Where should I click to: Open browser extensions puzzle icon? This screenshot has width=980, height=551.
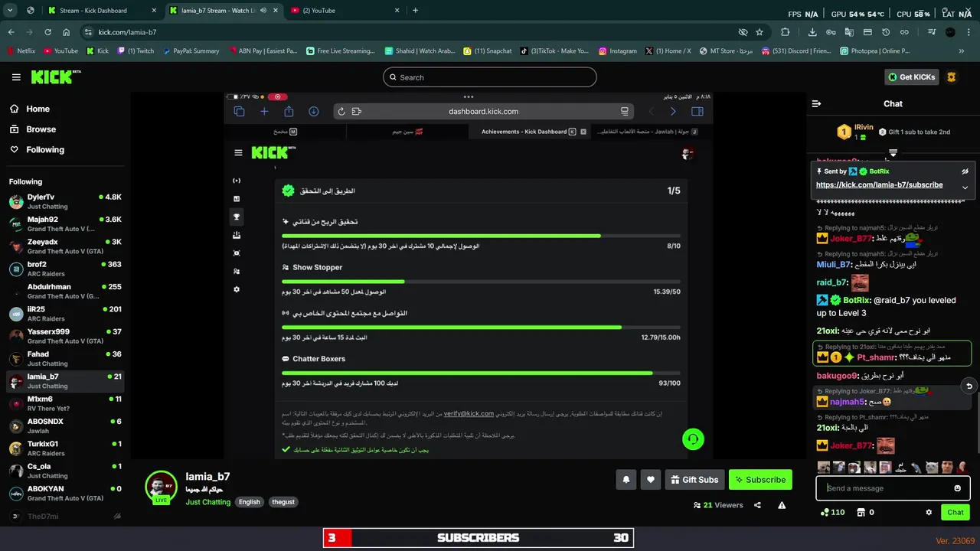click(x=786, y=32)
